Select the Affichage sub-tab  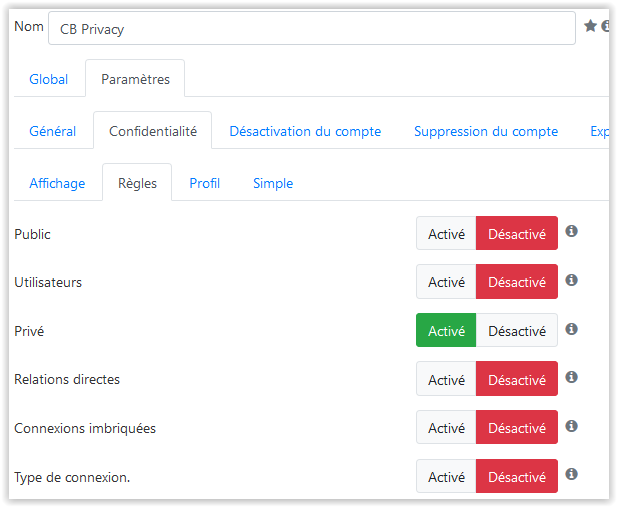coord(57,183)
